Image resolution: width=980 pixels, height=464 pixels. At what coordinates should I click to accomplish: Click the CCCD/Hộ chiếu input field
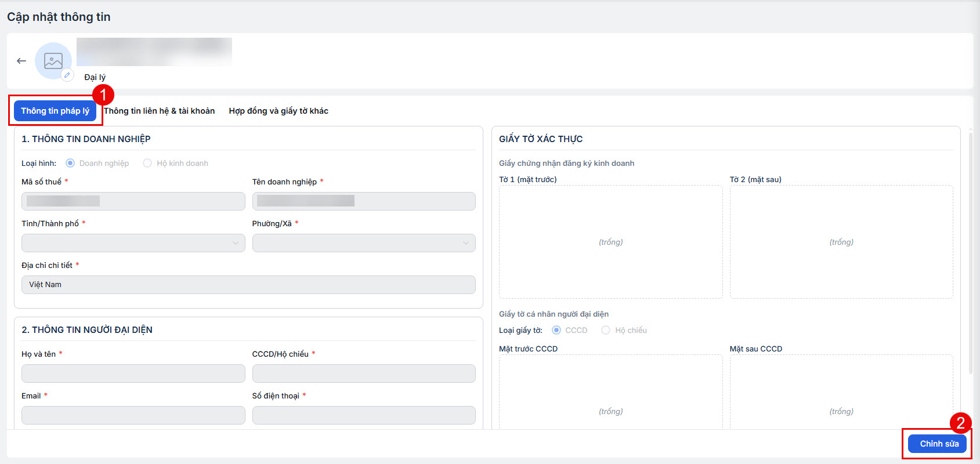(x=364, y=374)
